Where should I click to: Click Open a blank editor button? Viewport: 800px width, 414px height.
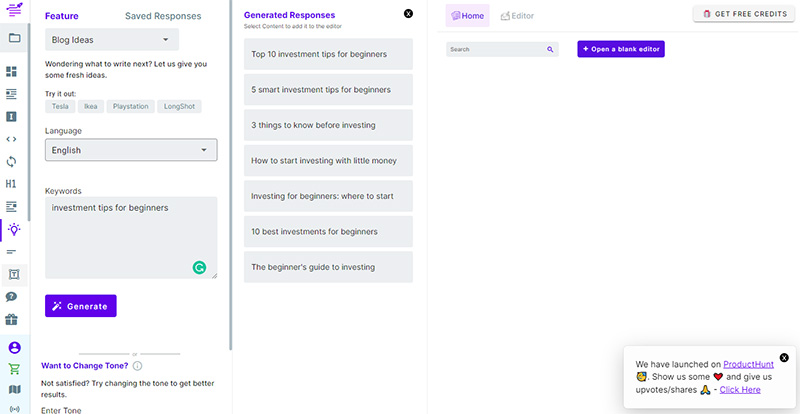pos(621,49)
